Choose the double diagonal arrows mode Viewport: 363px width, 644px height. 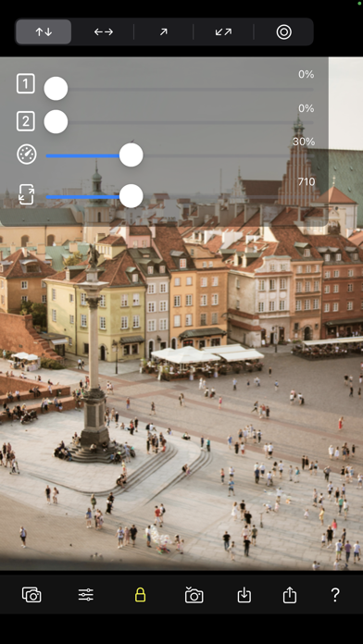pyautogui.click(x=223, y=32)
